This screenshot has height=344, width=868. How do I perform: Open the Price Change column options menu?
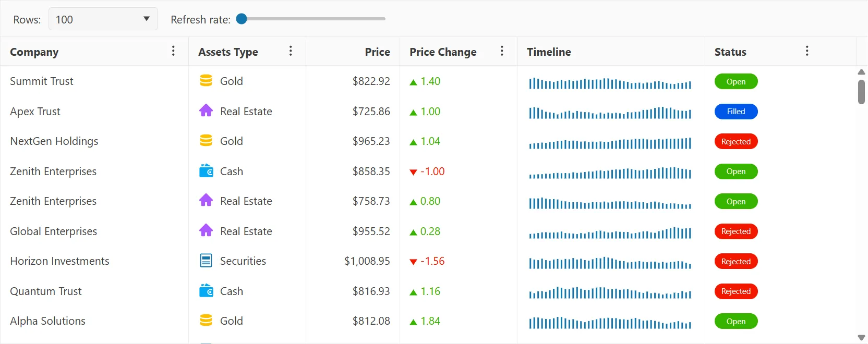[x=502, y=51]
